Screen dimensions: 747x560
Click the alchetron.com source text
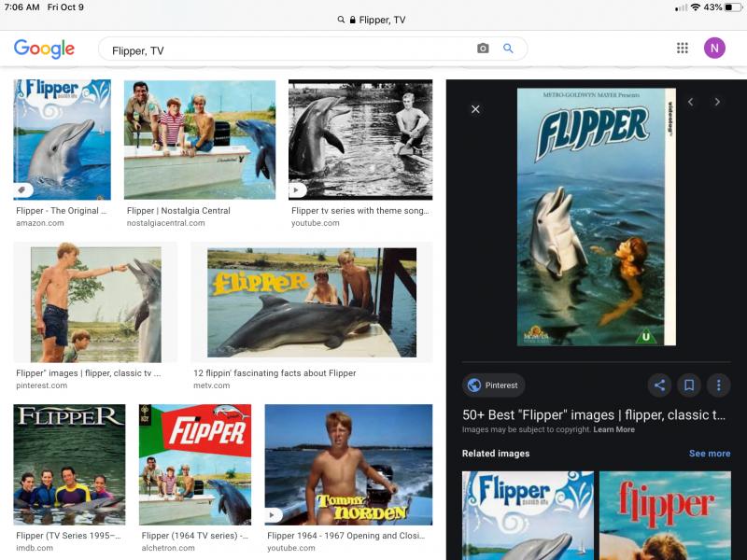tap(168, 548)
